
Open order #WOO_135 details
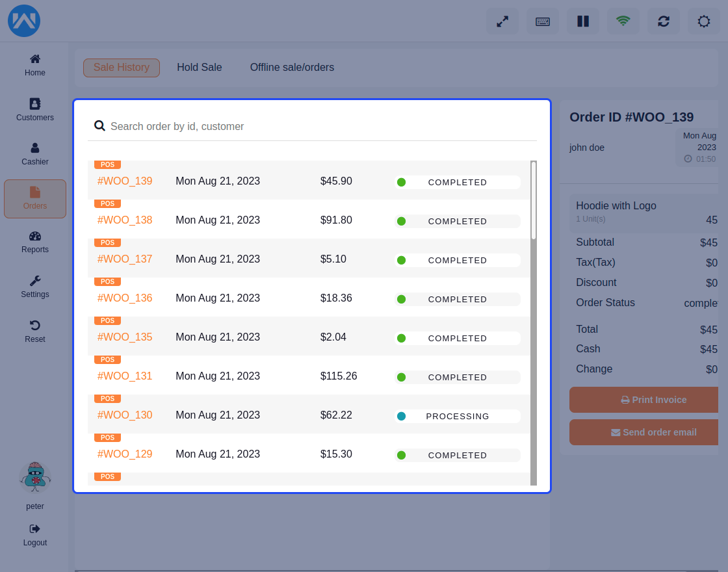tap(125, 337)
